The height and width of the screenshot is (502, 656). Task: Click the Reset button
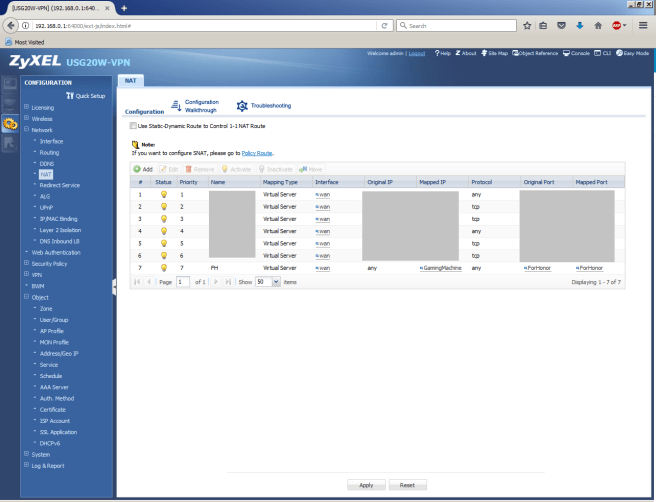tap(407, 484)
